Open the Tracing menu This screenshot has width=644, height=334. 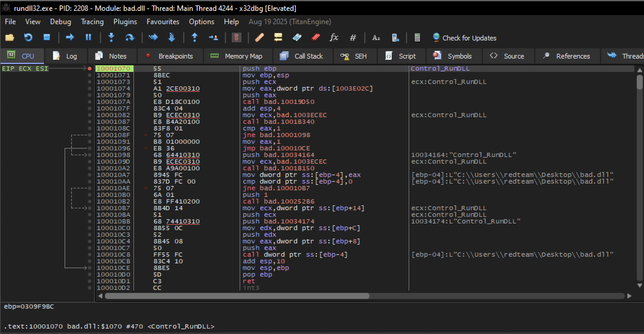pos(92,22)
